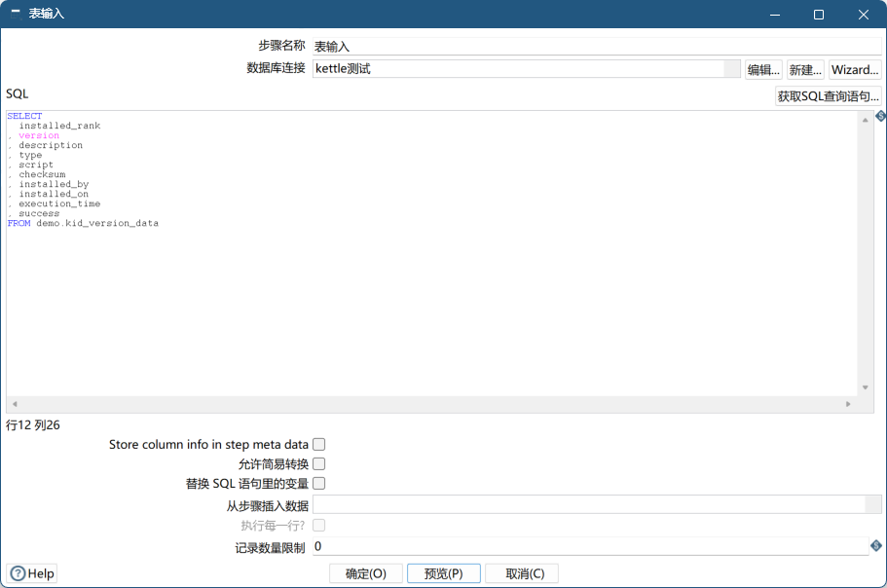Preview data using the 预览(P) button

coord(443,573)
